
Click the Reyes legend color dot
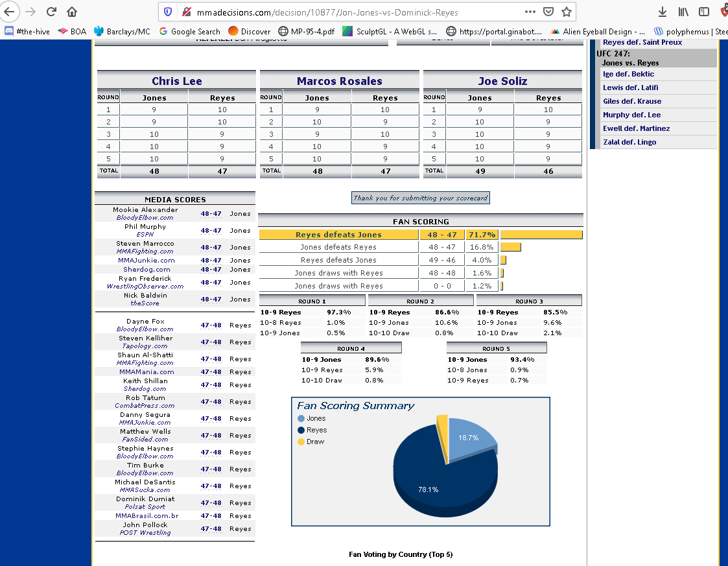click(x=301, y=430)
